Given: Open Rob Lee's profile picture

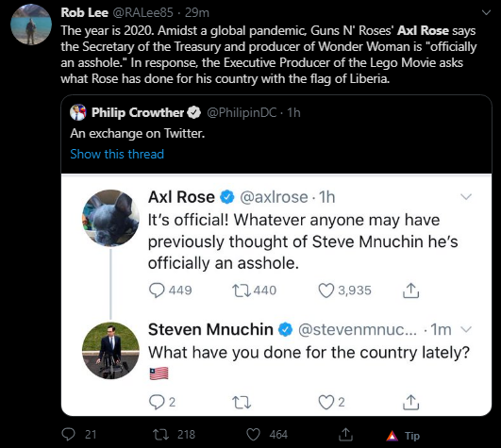Looking at the screenshot, I should (31, 25).
